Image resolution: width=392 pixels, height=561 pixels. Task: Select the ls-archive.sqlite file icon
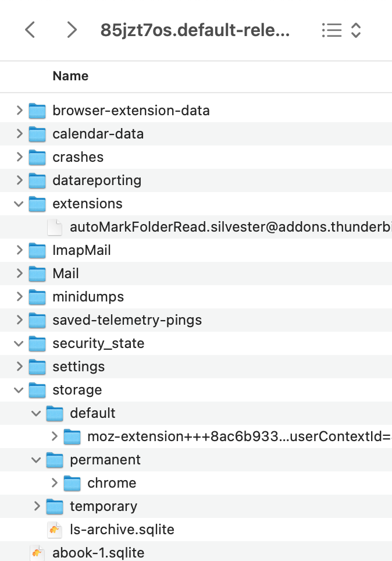click(x=55, y=530)
